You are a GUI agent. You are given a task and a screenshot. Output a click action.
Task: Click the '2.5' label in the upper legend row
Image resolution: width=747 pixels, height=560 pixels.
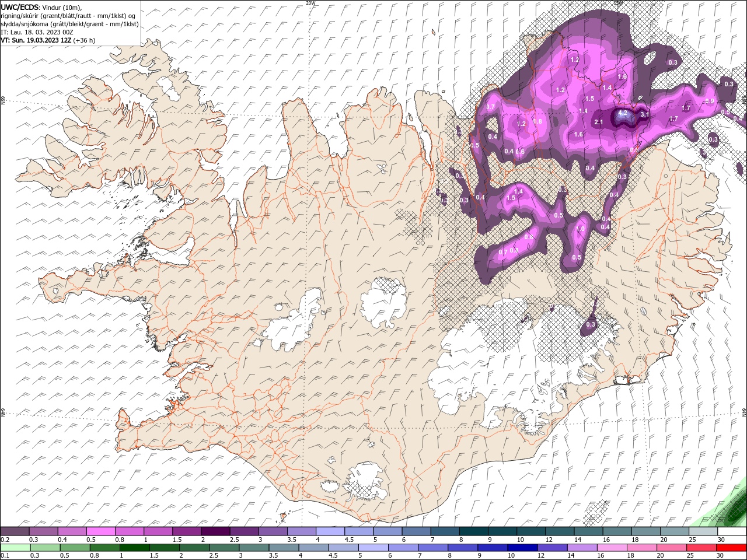coord(234,540)
